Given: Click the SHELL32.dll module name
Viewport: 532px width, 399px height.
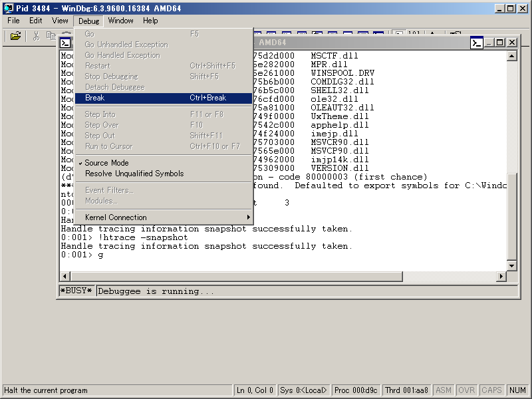Looking at the screenshot, I should (340, 90).
